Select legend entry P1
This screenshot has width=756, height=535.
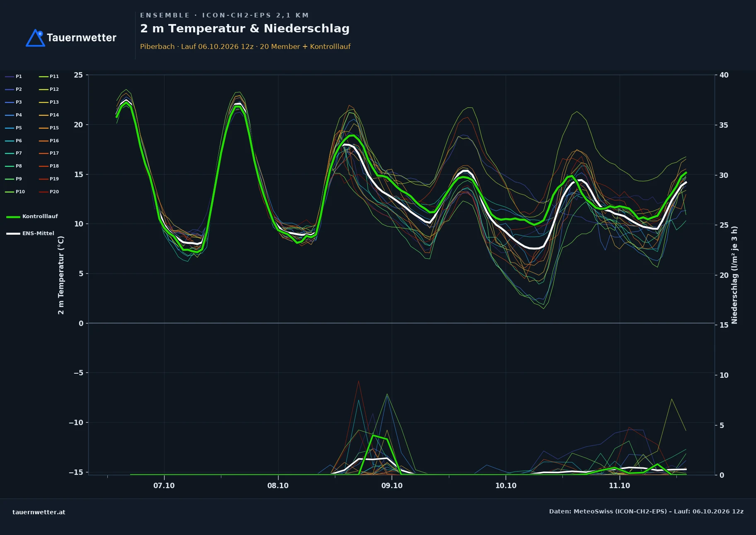coord(14,76)
